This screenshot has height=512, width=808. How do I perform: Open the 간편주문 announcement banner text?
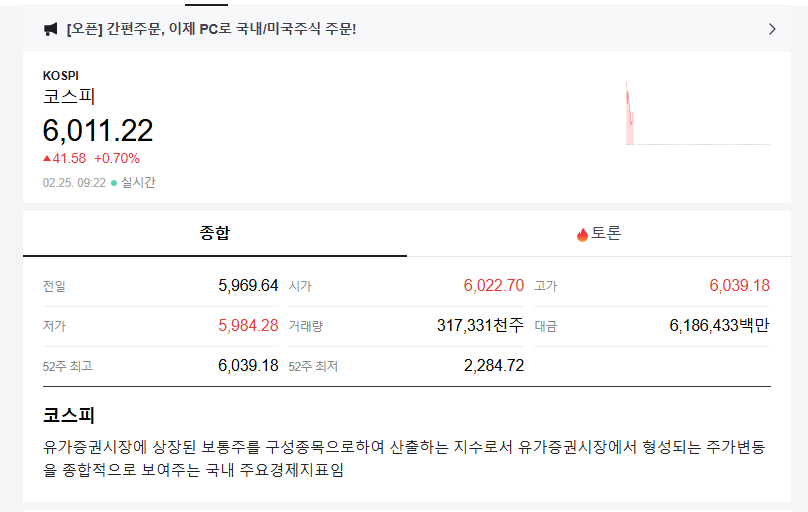pos(211,29)
